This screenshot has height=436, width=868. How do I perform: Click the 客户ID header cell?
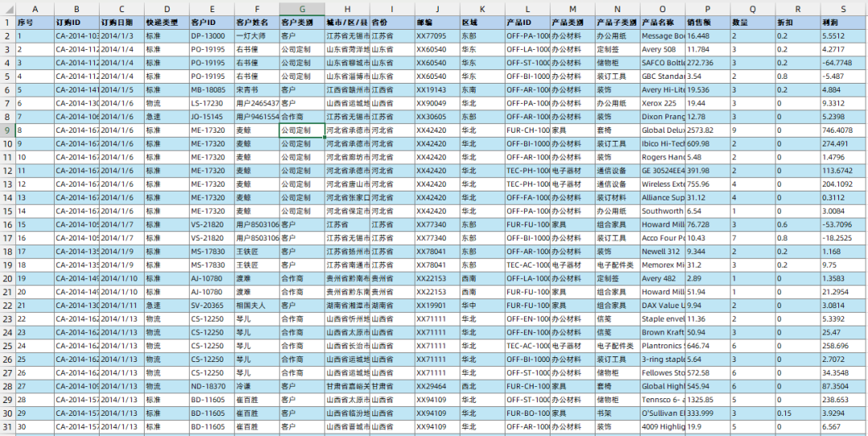[x=211, y=23]
